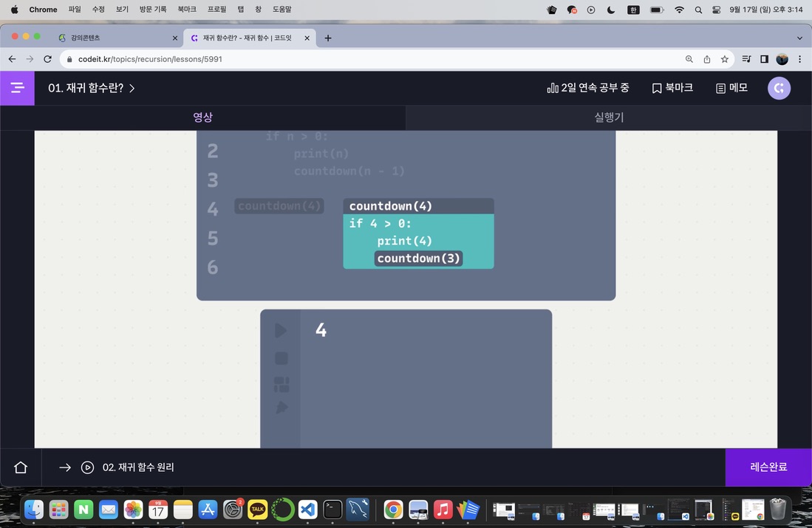Open the Apple menu
The image size is (812, 528).
pyautogui.click(x=15, y=10)
